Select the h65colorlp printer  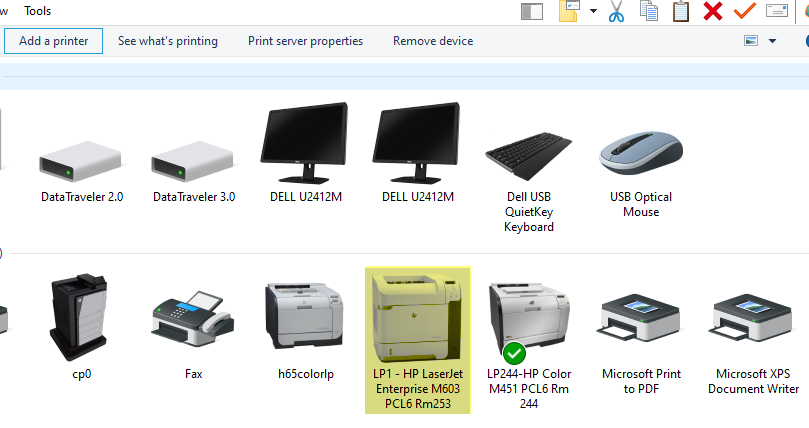point(305,330)
